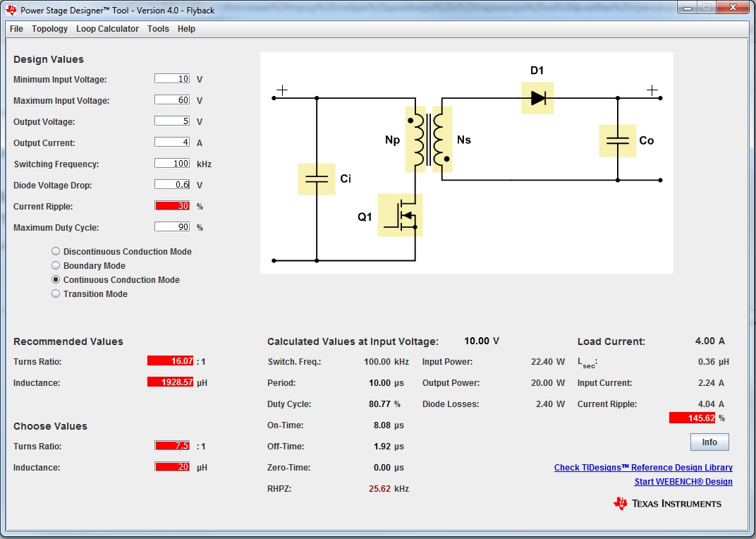Viewport: 756px width, 539px height.
Task: Click the Lsec value 0.36
Action: click(x=707, y=361)
